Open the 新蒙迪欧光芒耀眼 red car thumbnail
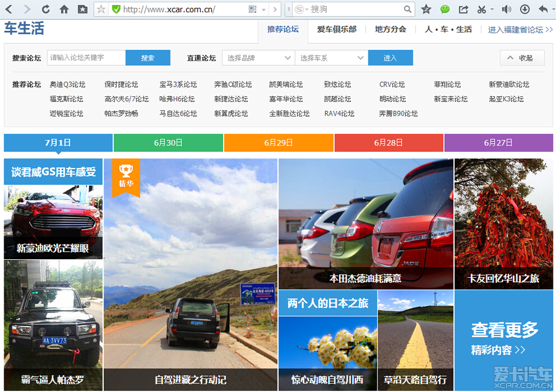The width and height of the screenshot is (556, 392). [53, 222]
